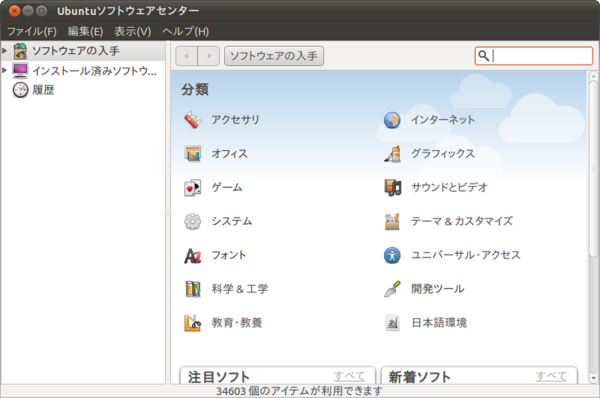
Task: Select インストール済みソフトウ... sidebar row text
Action: click(x=95, y=71)
